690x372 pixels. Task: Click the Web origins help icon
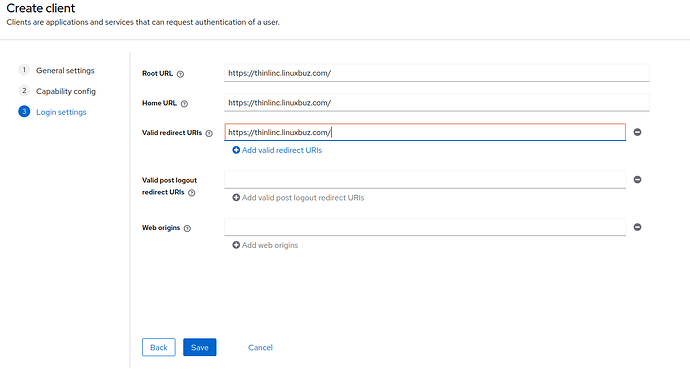pos(187,228)
